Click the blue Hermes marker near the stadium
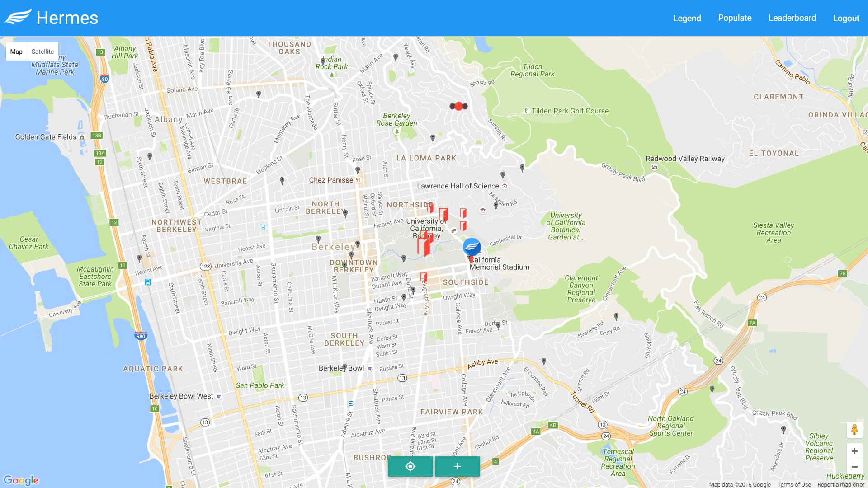Viewport: 868px width, 488px height. pos(472,247)
